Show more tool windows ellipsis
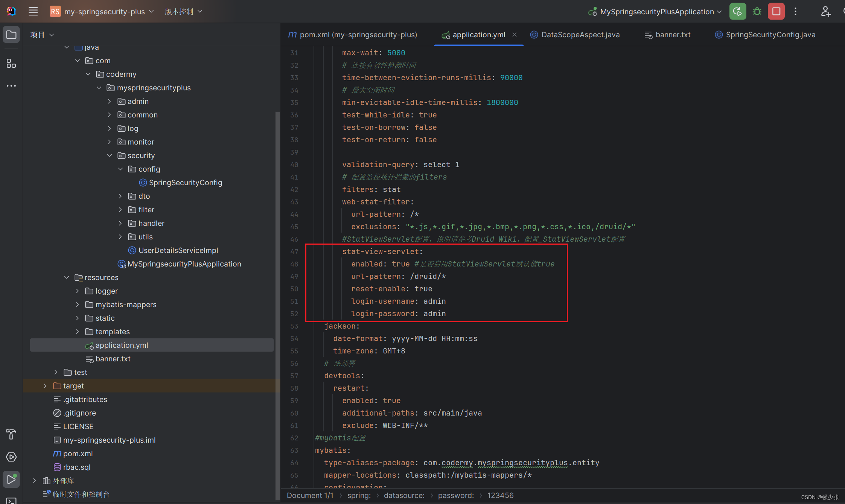 click(11, 86)
